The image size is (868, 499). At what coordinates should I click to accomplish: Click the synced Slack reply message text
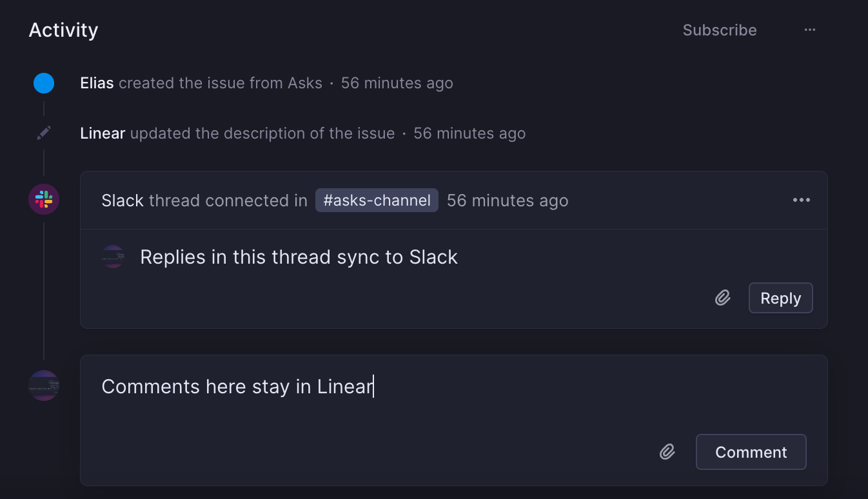coord(299,256)
